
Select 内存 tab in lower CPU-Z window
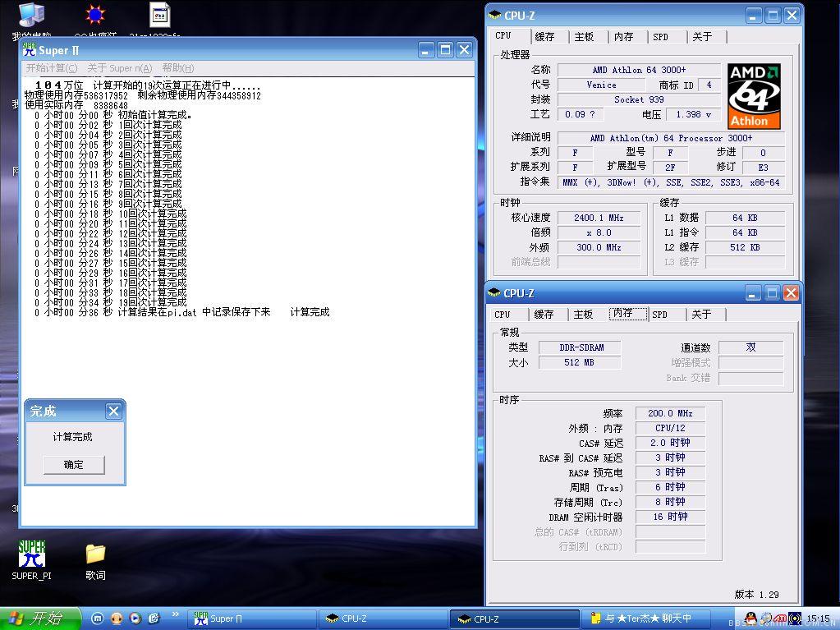[x=627, y=314]
